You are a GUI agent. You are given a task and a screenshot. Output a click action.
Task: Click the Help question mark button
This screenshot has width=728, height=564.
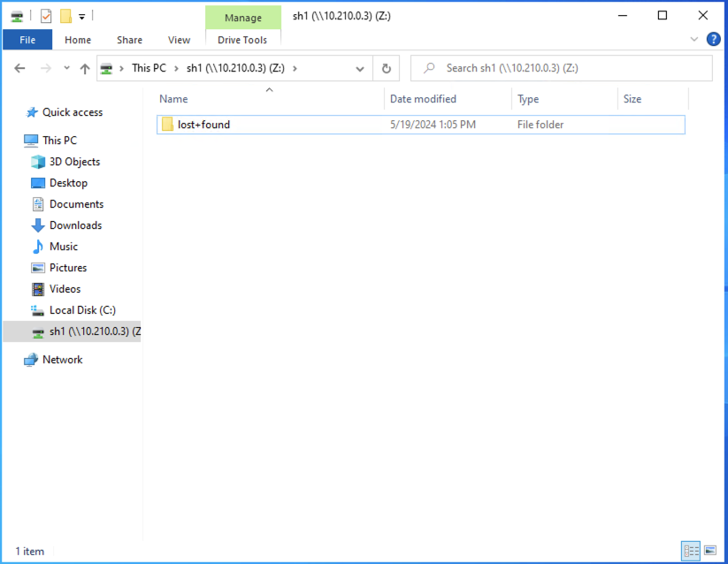click(713, 39)
